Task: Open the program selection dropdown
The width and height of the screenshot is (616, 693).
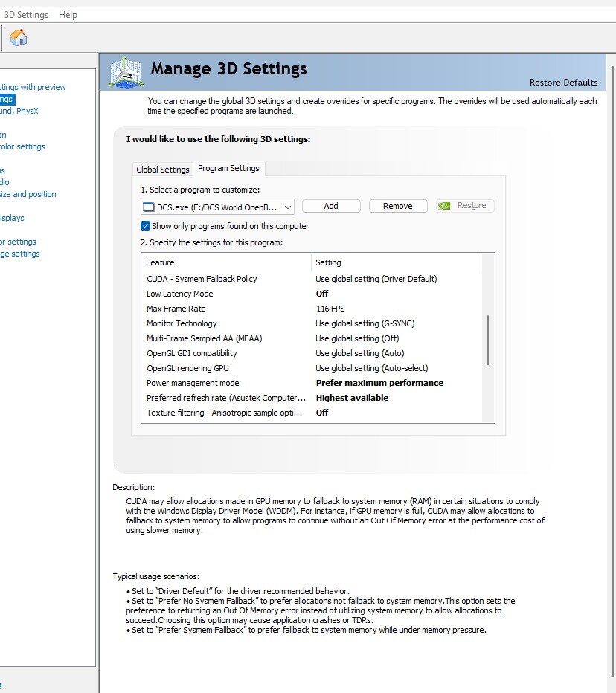Action: (x=217, y=207)
